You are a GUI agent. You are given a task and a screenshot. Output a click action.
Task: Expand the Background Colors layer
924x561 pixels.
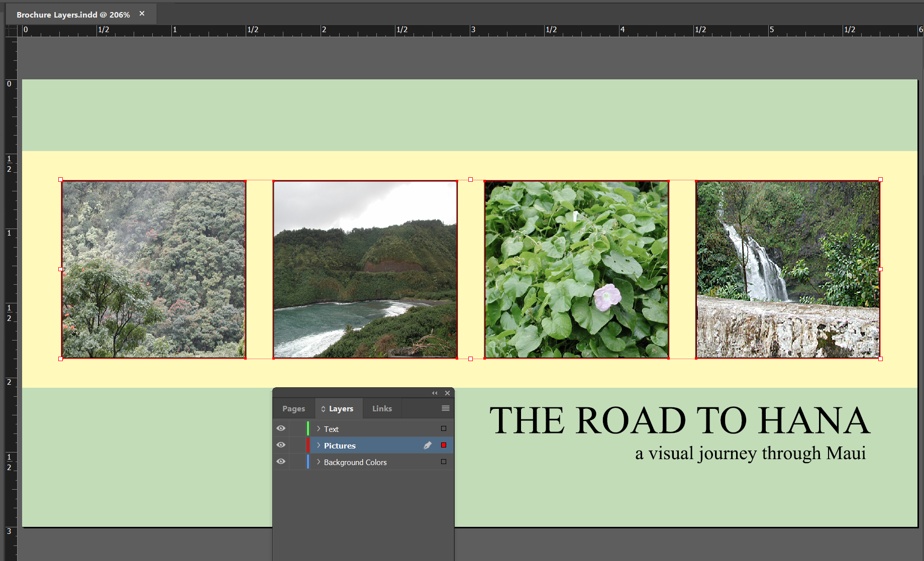tap(319, 462)
